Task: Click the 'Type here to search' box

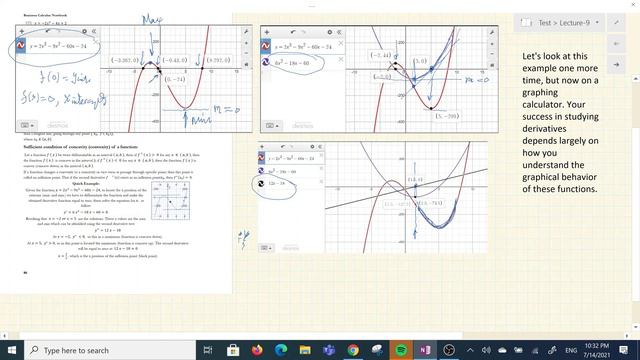Action: click(x=110, y=350)
